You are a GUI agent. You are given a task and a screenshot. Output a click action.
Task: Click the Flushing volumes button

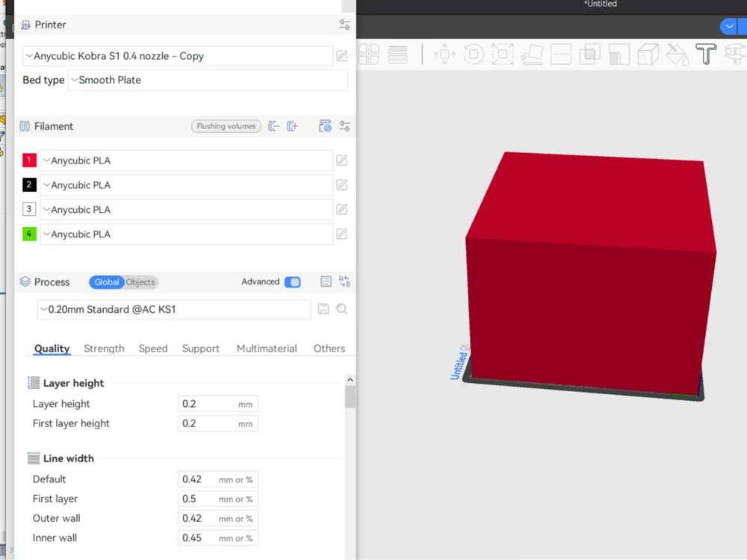coord(226,126)
